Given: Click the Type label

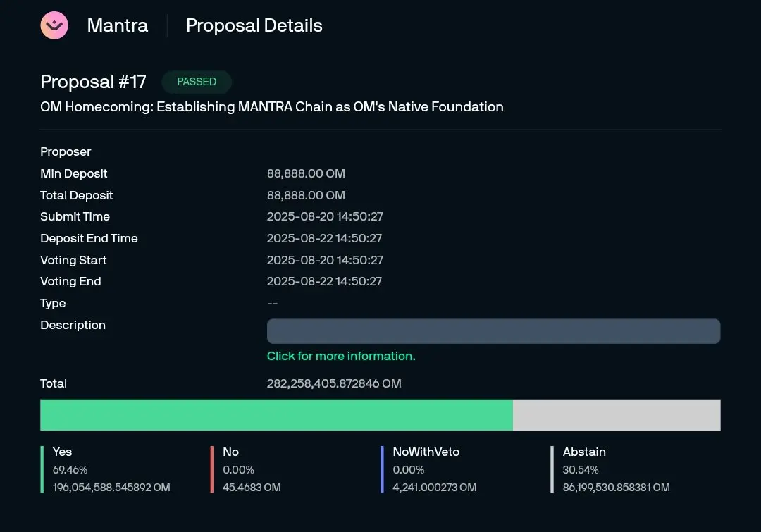Looking at the screenshot, I should point(53,304).
